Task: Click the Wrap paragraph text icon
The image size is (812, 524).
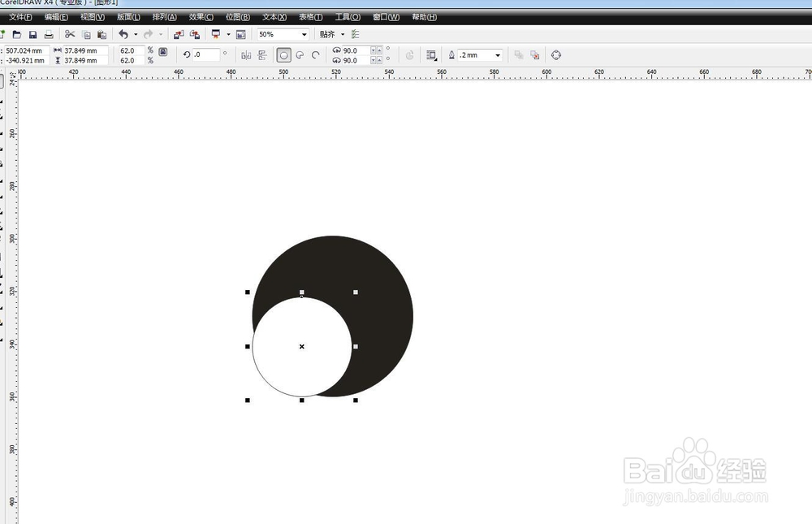Action: (x=431, y=55)
